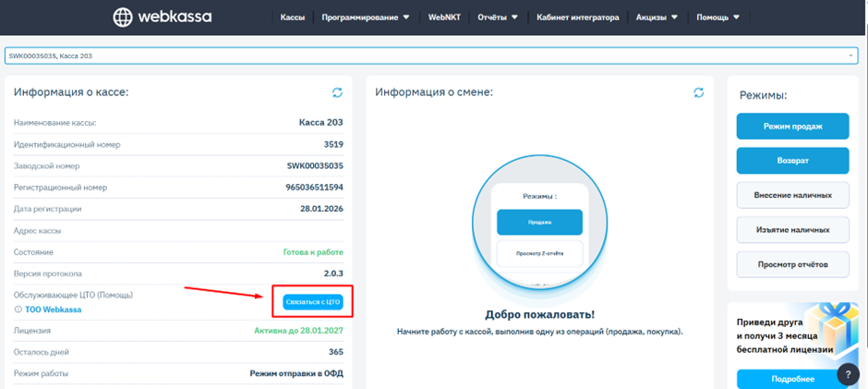Click the Возврат button
The width and height of the screenshot is (868, 389).
click(792, 161)
